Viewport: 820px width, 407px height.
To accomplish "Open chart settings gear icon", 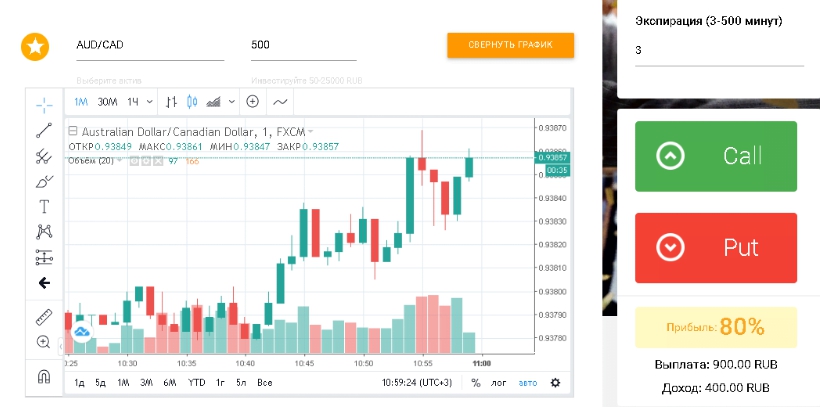I will coord(555,382).
